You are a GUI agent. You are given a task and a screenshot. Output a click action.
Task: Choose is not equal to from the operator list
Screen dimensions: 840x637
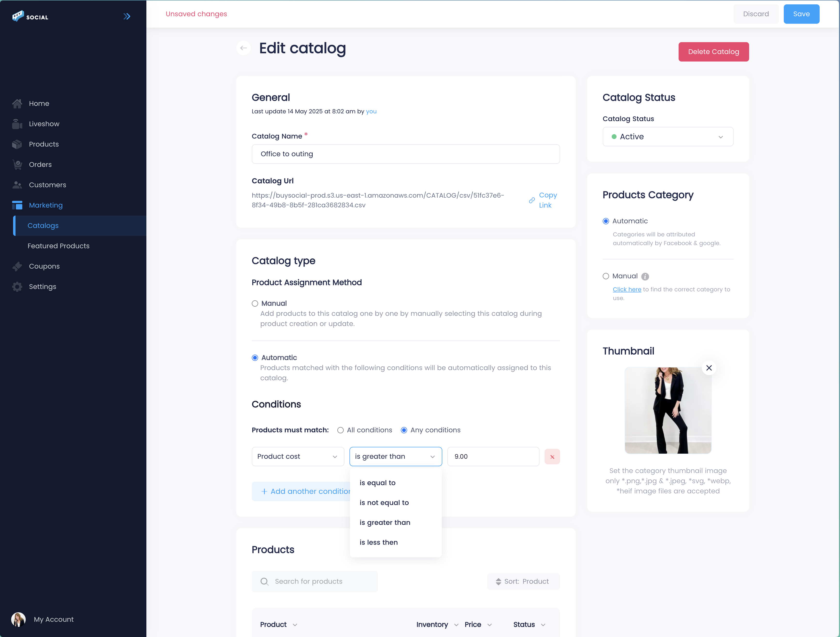384,502
